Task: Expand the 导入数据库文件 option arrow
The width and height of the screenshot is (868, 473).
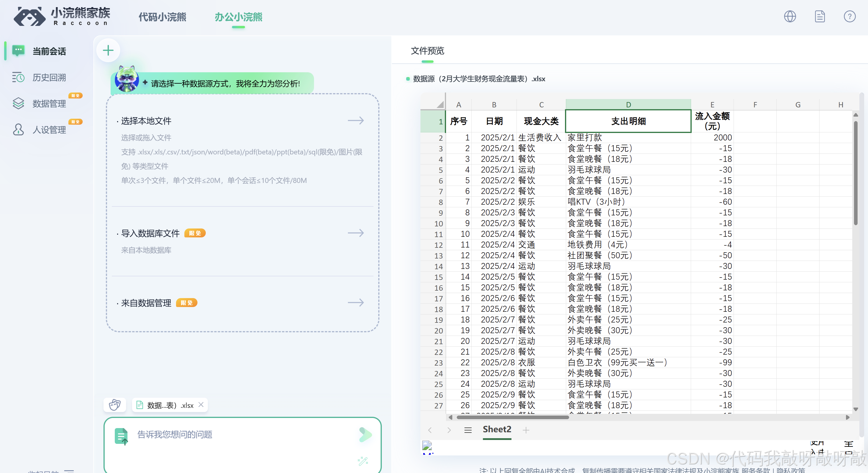Action: [355, 233]
